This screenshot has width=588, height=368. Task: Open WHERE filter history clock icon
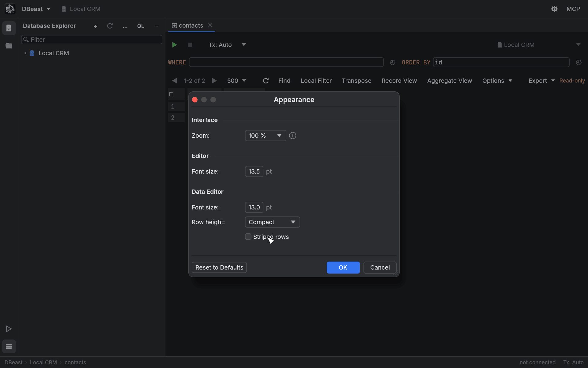(x=393, y=62)
